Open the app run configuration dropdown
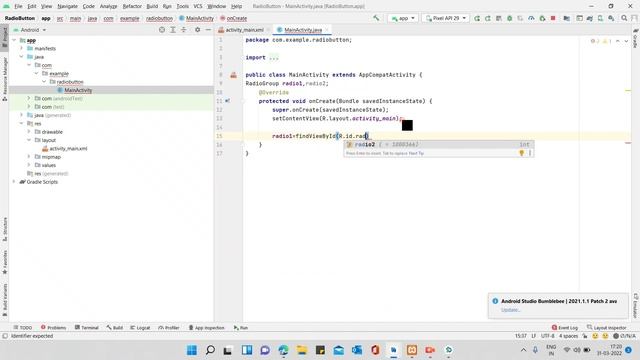 tap(403, 18)
